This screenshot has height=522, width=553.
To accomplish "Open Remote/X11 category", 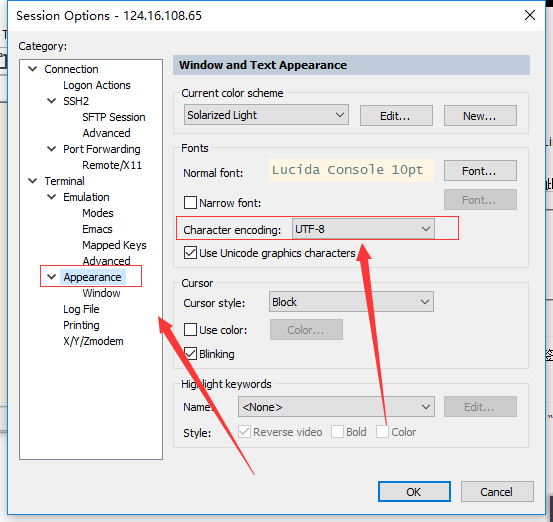I will tap(112, 165).
